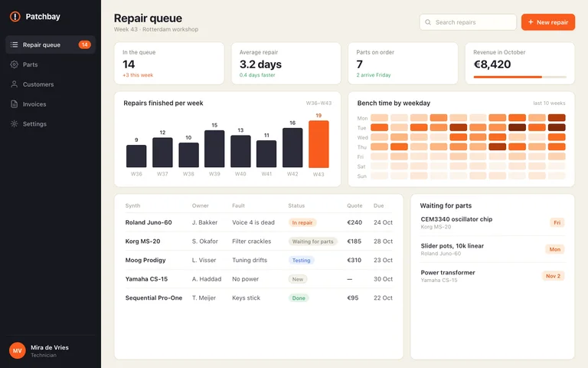
Task: Click the Fri arrival tag
Action: pos(557,222)
